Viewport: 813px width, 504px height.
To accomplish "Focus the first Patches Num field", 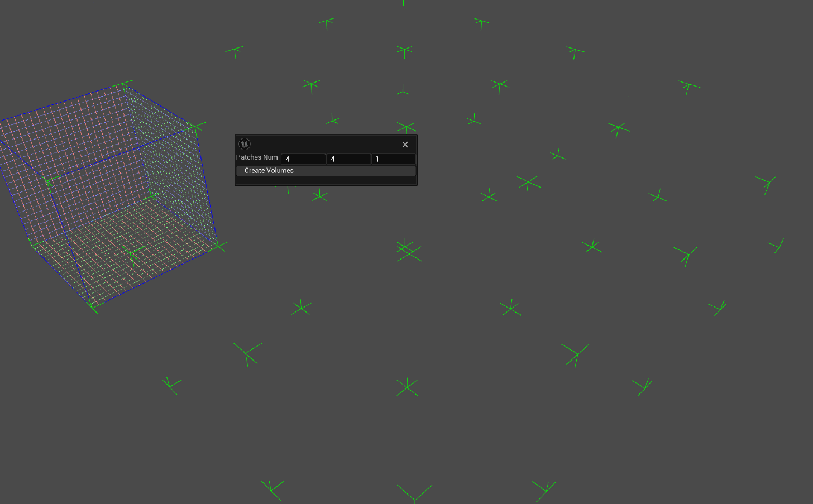I will coord(303,159).
